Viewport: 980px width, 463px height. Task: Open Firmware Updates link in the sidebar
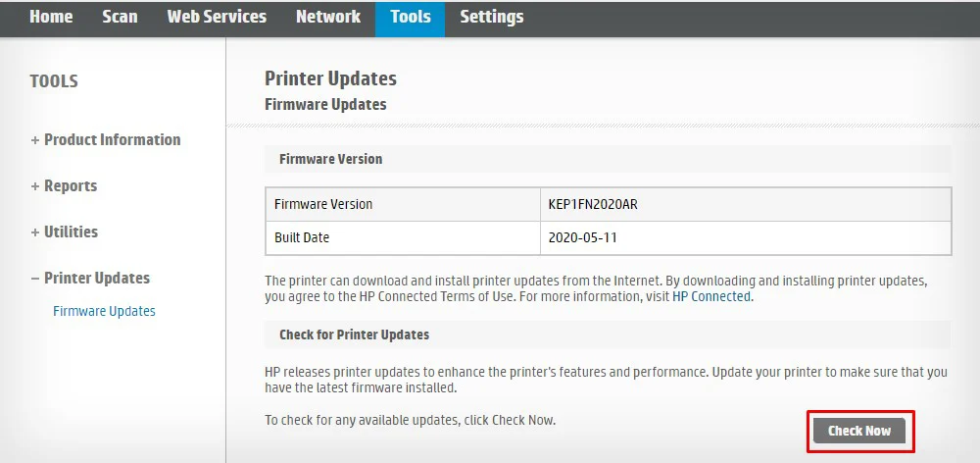point(104,311)
